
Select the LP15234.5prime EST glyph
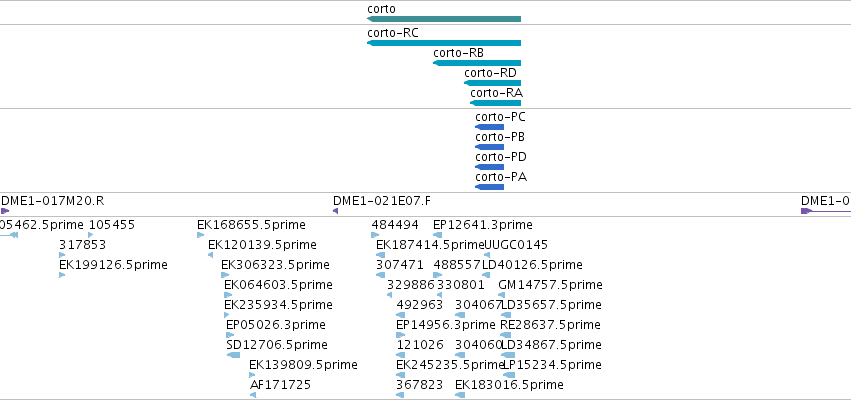coord(509,375)
